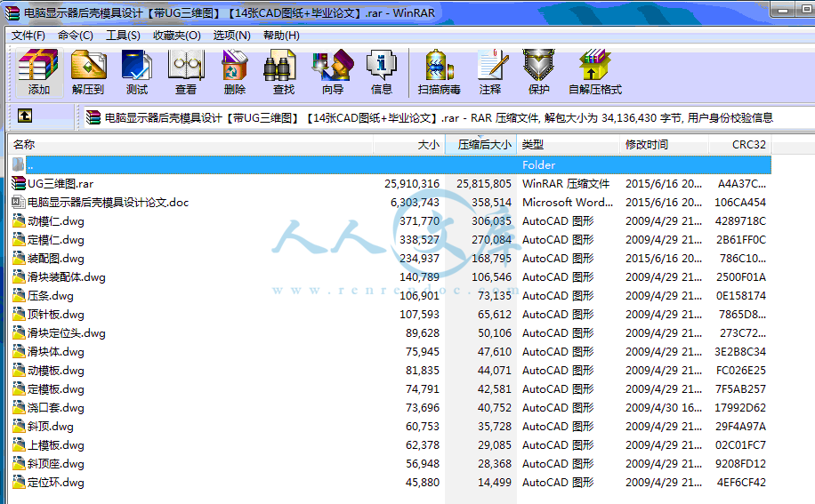
Task: Select the file name 上模板.dwg
Action: pos(56,444)
